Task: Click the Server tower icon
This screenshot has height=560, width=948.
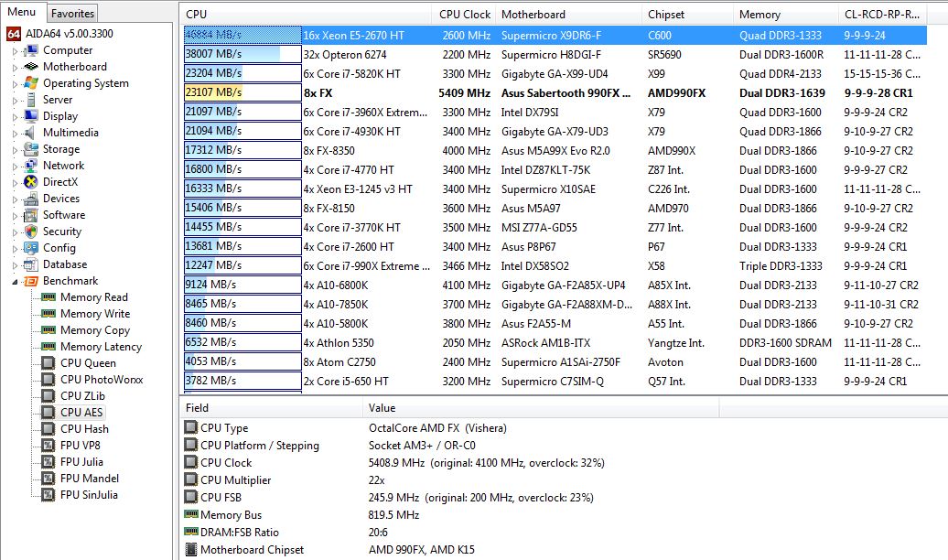Action: [x=31, y=99]
